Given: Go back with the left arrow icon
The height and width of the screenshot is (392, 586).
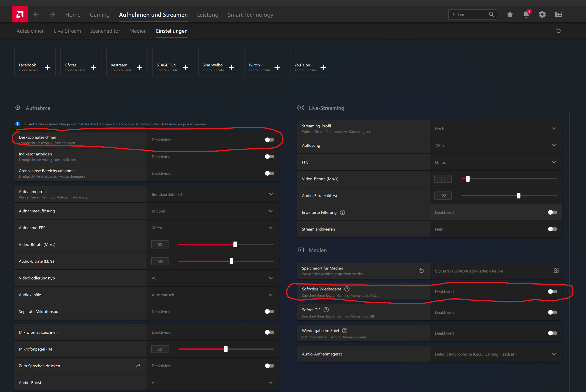Looking at the screenshot, I should (36, 14).
